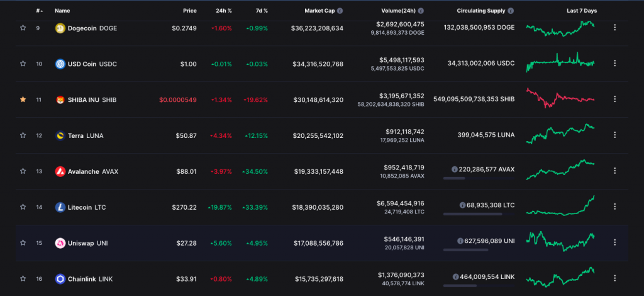
Task: Open more options for SHIBA INU row
Action: [x=615, y=99]
